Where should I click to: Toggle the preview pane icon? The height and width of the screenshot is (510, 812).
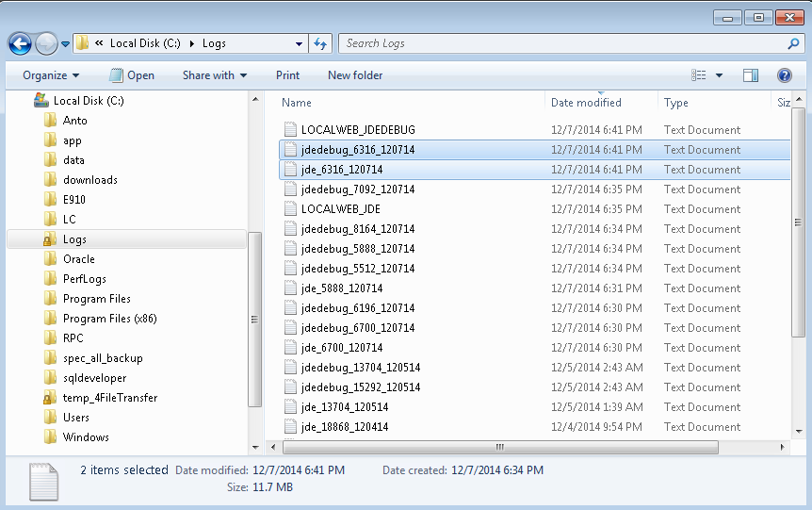pos(751,75)
